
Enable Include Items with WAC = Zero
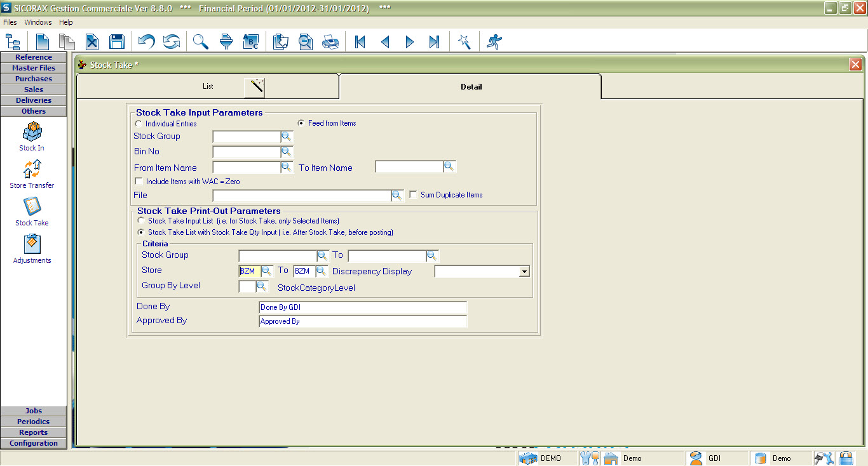pyautogui.click(x=139, y=182)
